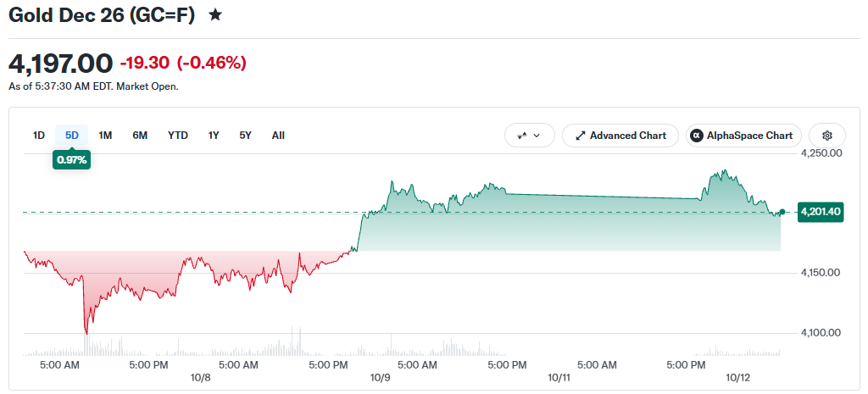
Task: Click the 10/12 date label
Action: tap(738, 377)
